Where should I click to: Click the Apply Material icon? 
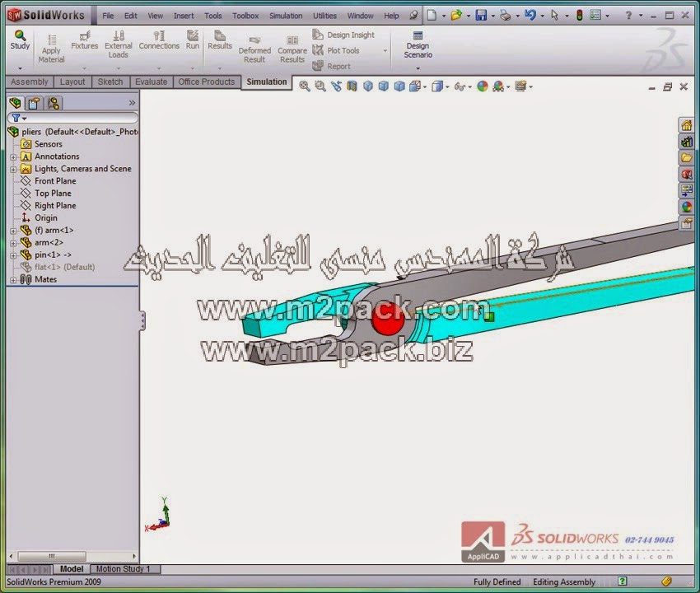pos(52,40)
